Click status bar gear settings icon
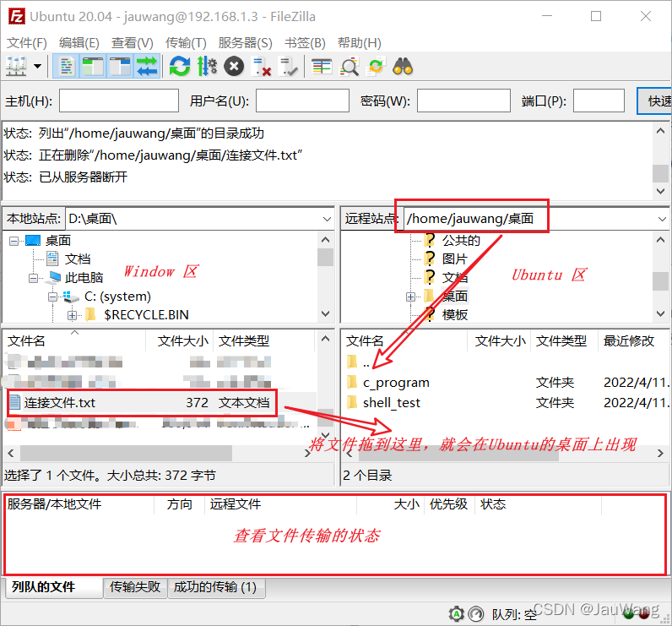Viewport: 672px width, 626px height. [x=457, y=614]
